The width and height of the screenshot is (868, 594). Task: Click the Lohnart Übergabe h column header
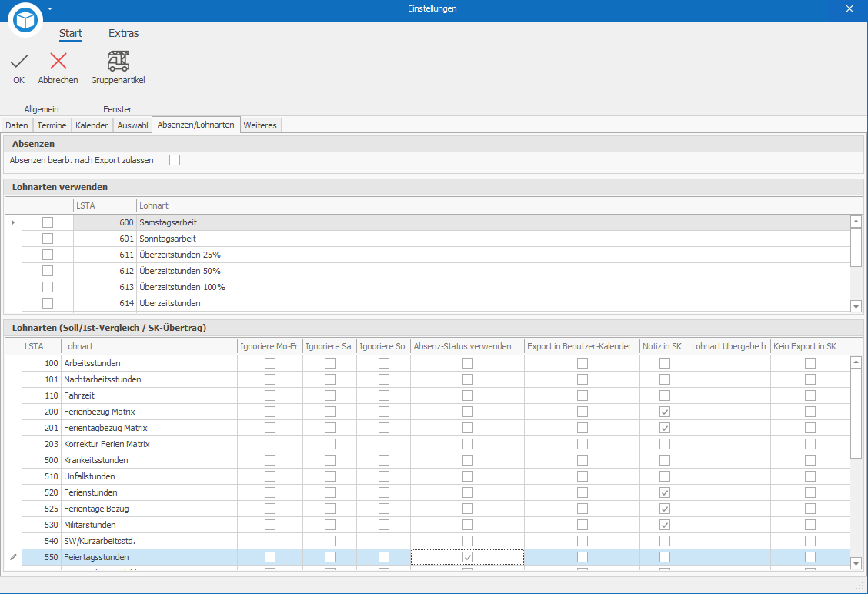(x=729, y=346)
